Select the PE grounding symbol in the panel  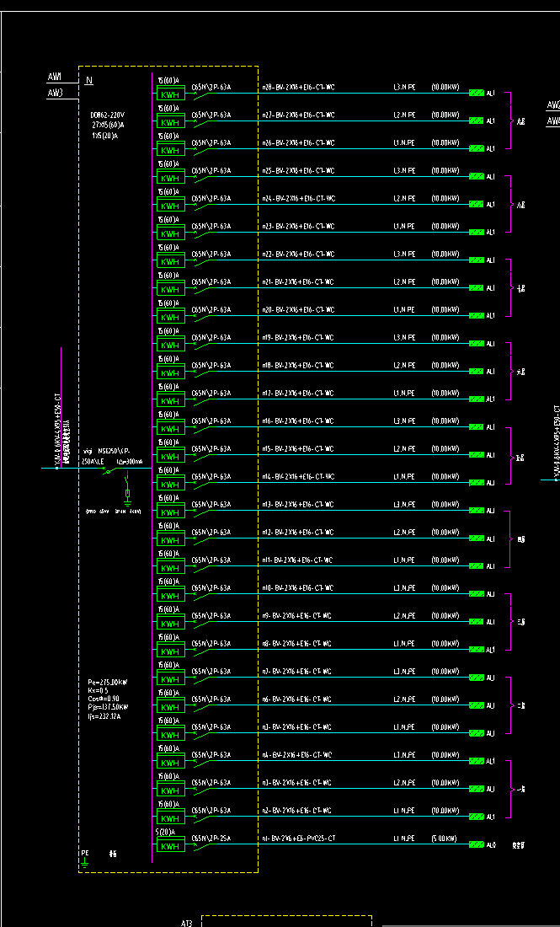(85, 864)
